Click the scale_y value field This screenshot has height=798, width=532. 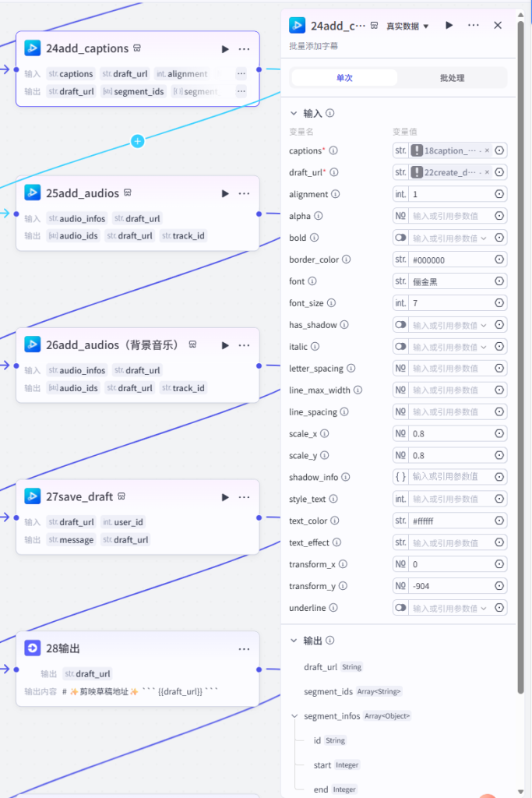(x=451, y=455)
